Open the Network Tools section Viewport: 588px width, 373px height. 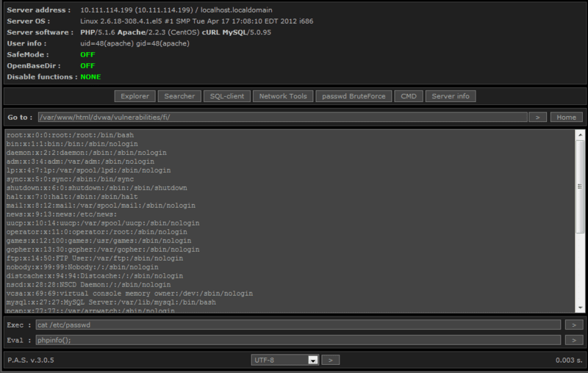(x=283, y=96)
